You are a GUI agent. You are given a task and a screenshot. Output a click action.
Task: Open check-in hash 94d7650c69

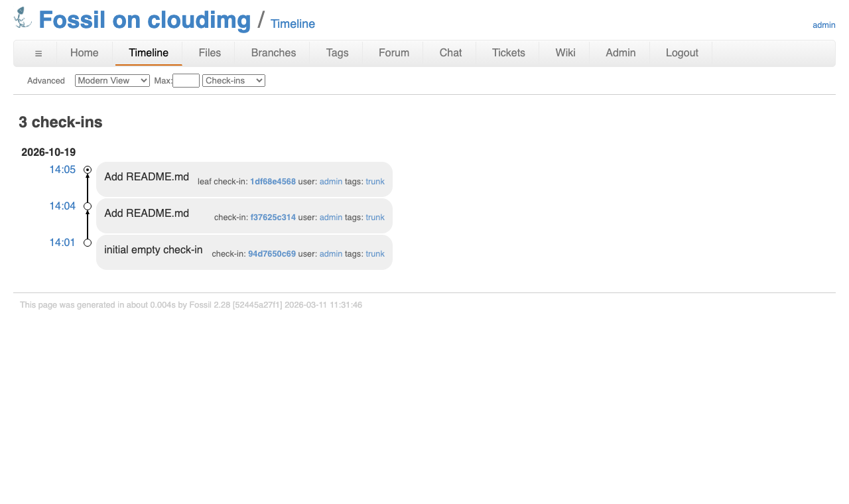(272, 254)
